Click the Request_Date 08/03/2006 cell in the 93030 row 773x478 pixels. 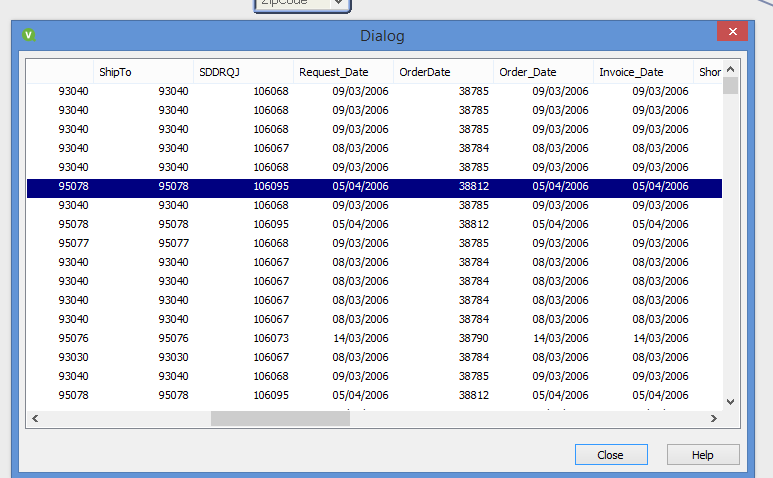361,357
